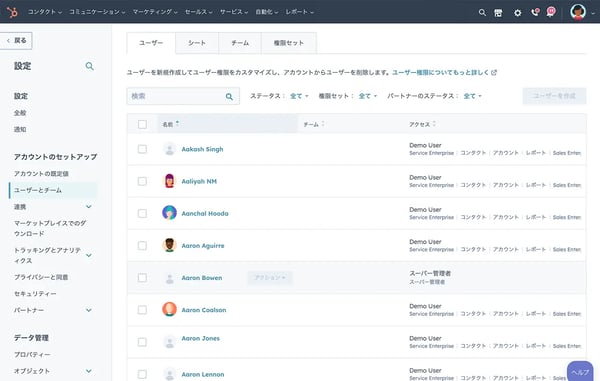
Task: Open セキュリティー in sidebar
Action: click(35, 294)
